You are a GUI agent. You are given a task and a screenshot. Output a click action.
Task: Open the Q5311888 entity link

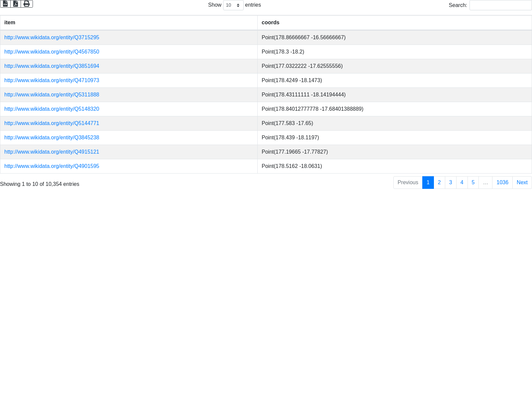point(52,95)
